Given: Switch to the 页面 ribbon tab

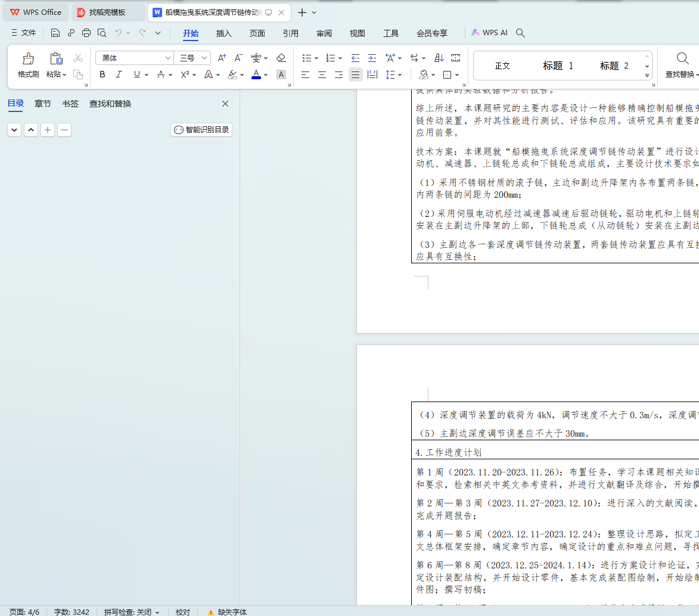Looking at the screenshot, I should click(257, 33).
